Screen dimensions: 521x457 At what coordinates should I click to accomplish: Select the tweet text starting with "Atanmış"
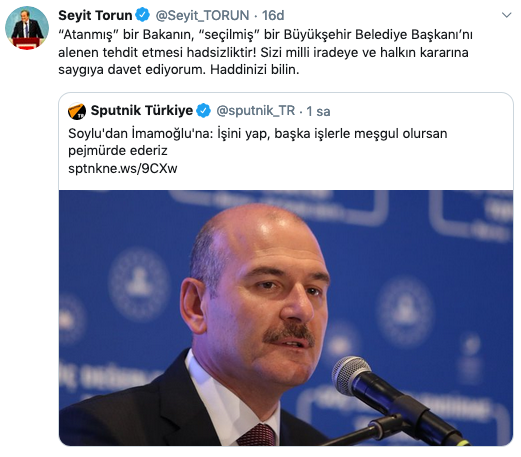[x=265, y=52]
